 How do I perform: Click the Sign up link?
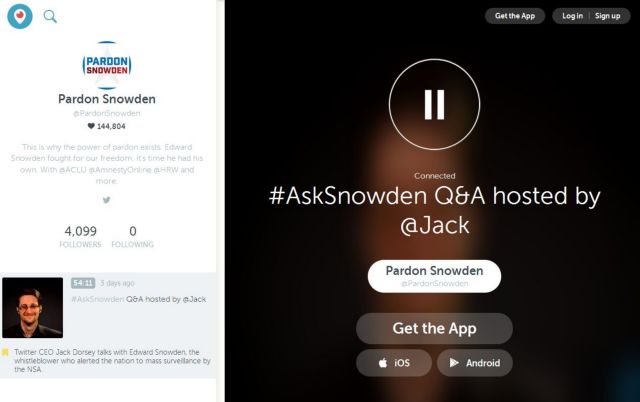pos(607,16)
